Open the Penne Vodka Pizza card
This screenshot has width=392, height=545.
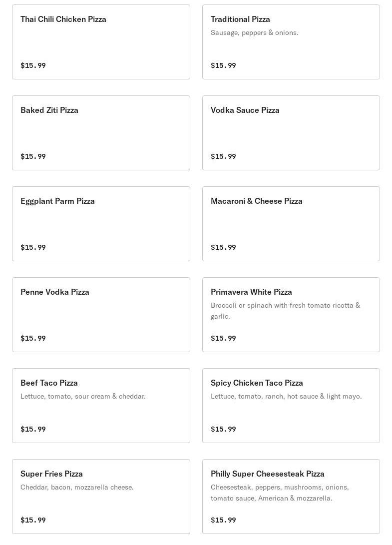click(x=101, y=315)
